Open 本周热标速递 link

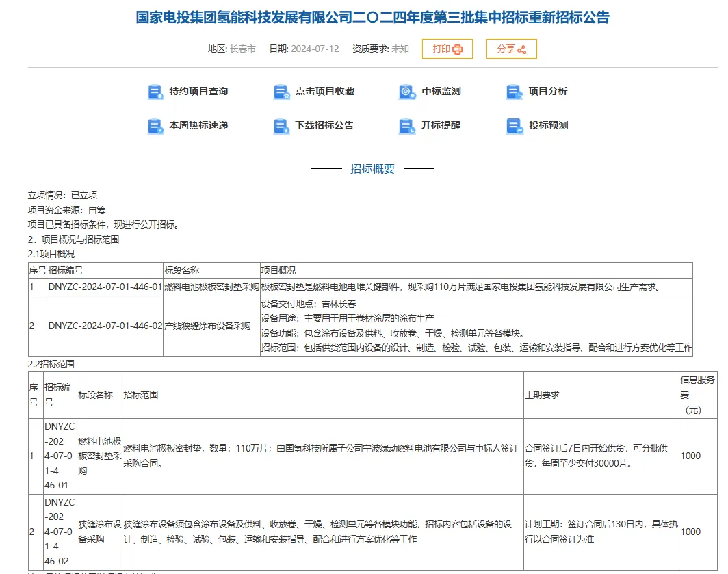click(x=198, y=125)
